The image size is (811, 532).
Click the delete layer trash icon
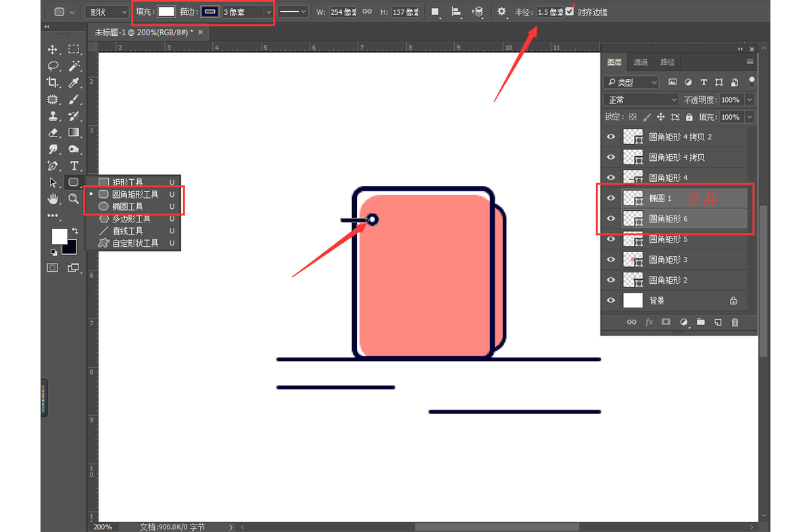click(x=735, y=322)
